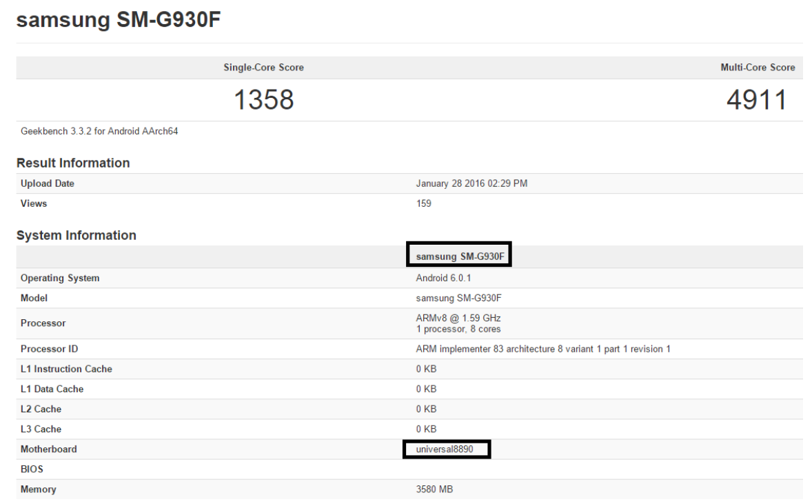The width and height of the screenshot is (812, 504).
Task: Click the samsung SM-G930F page title heading
Action: [118, 20]
